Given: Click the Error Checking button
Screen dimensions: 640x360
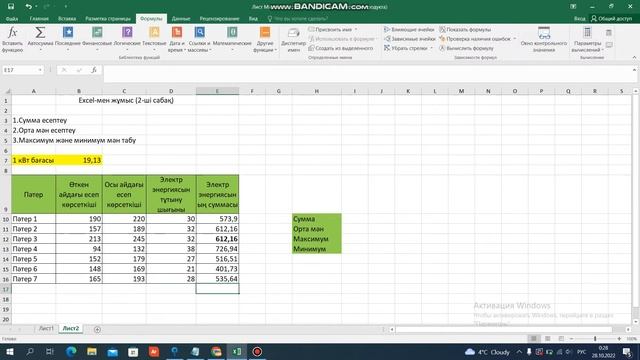Looking at the screenshot, I should point(475,39).
